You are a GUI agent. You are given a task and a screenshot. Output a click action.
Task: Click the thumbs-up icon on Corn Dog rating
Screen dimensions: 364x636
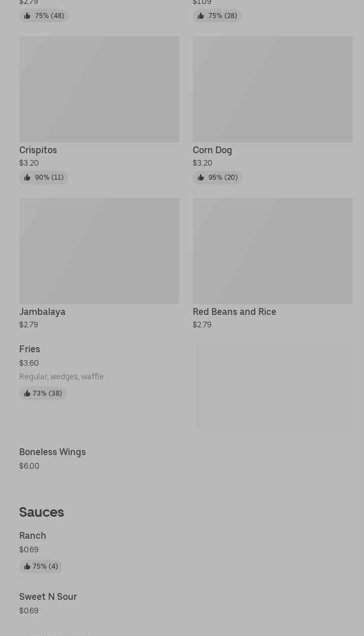pos(201,178)
